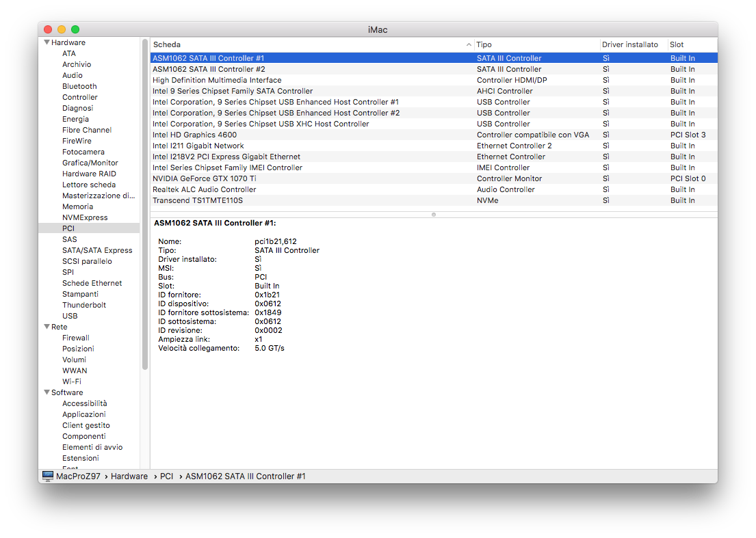This screenshot has height=538, width=756.
Task: Select Schede Ethernet in sidebar
Action: pyautogui.click(x=92, y=283)
